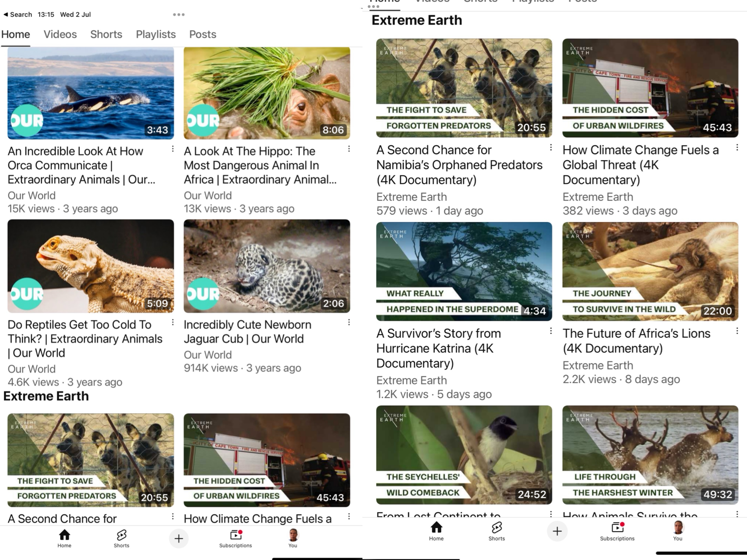Image resolution: width=747 pixels, height=560 pixels.
Task: Open options for Newborn Jaguar Cub video
Action: tap(349, 322)
